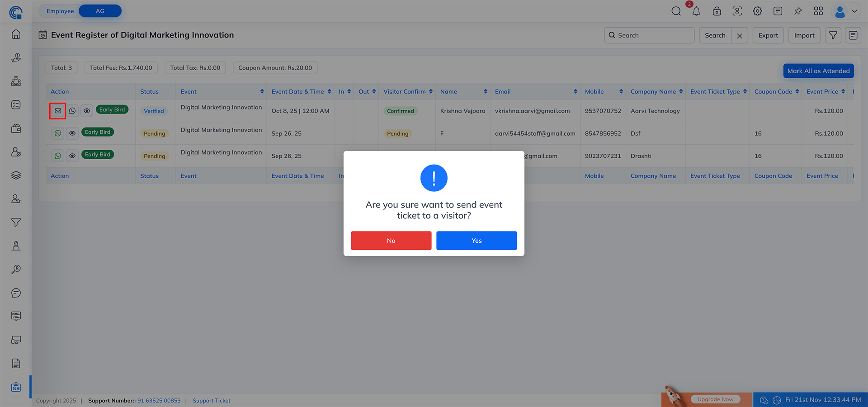Click Yes to send event ticket
Screen dimensions: 868x407
[x=476, y=241]
